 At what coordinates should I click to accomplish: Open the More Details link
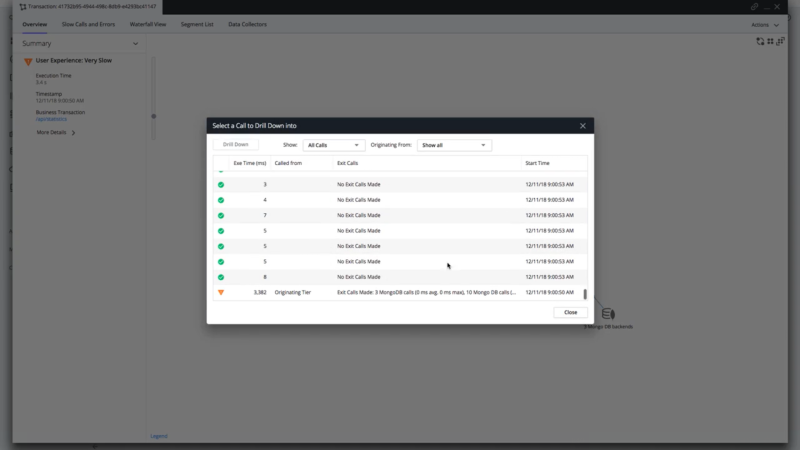point(55,132)
